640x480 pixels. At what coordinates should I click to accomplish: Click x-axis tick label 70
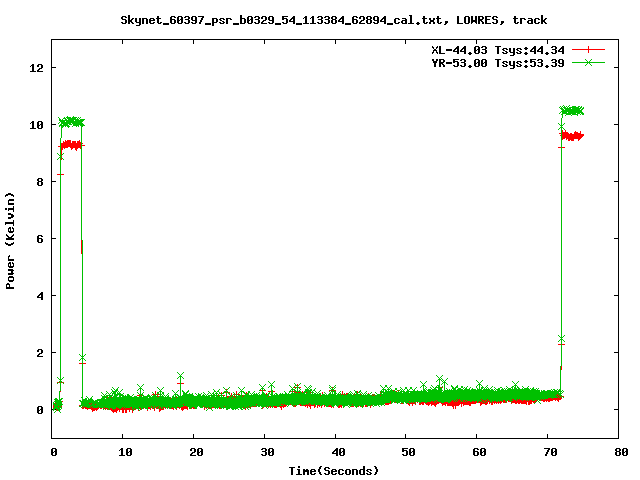[550, 452]
